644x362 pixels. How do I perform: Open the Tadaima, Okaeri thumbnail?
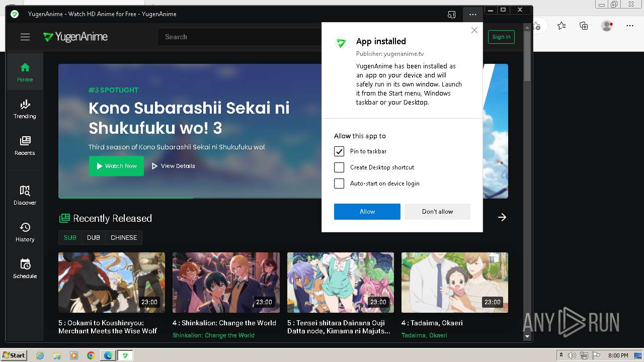tap(455, 283)
